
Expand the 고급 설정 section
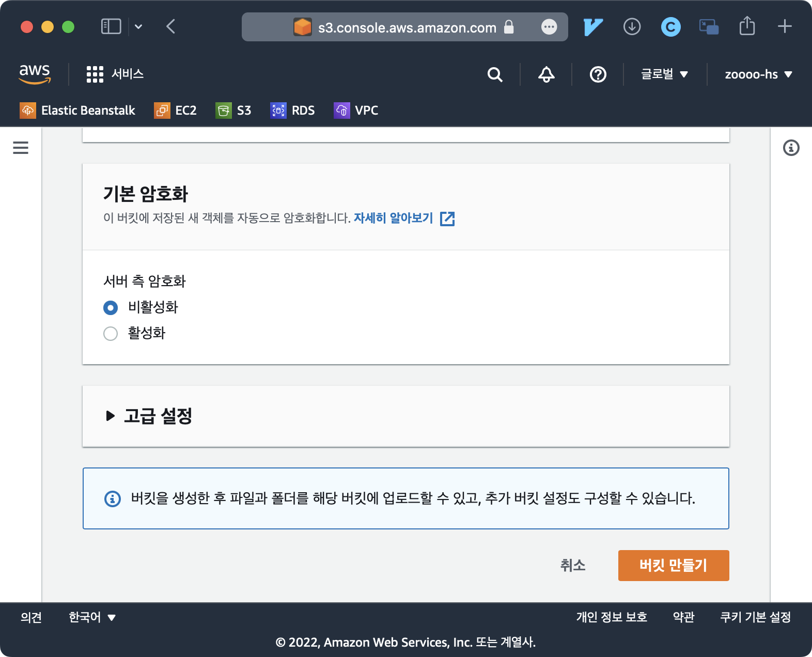pyautogui.click(x=149, y=416)
